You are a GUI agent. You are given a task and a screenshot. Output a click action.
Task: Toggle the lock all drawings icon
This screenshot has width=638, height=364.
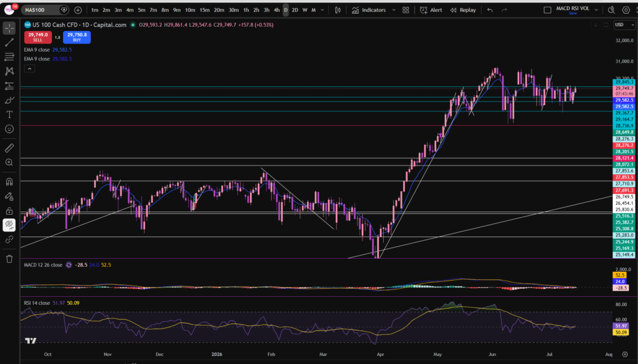[x=9, y=210]
